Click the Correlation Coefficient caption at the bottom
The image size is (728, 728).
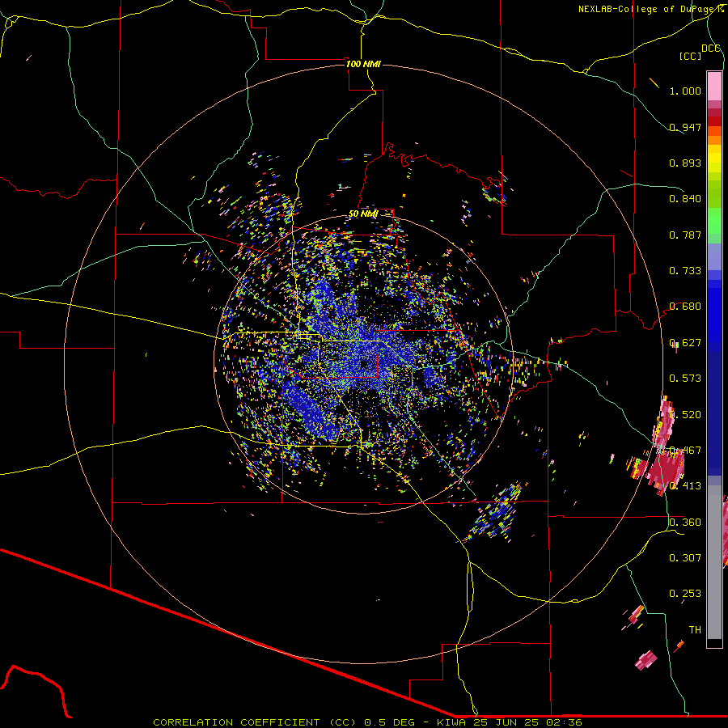(x=367, y=722)
